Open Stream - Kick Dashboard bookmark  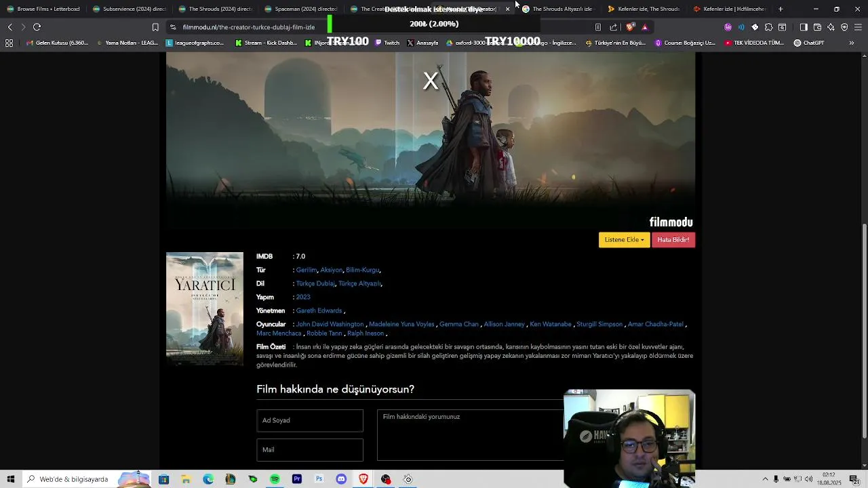tap(267, 43)
